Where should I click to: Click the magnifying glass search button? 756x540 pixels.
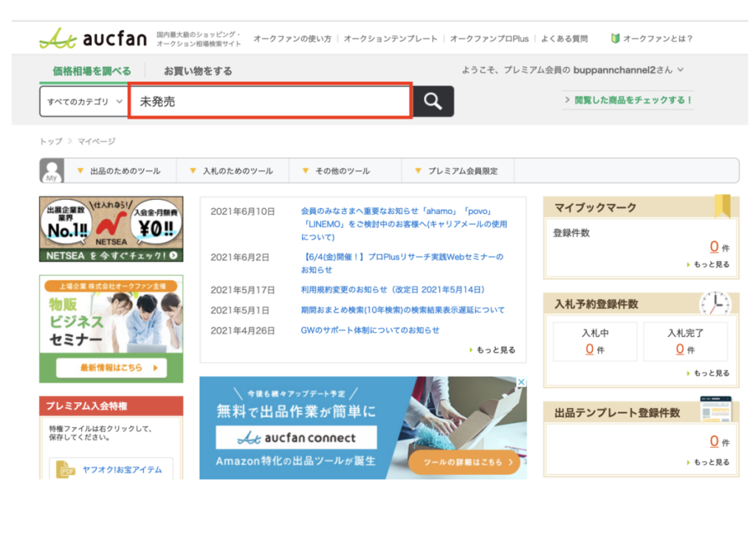[x=433, y=102]
